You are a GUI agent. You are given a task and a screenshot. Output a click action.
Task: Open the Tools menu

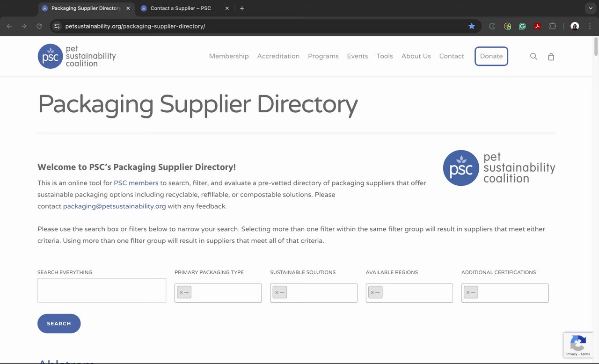385,56
